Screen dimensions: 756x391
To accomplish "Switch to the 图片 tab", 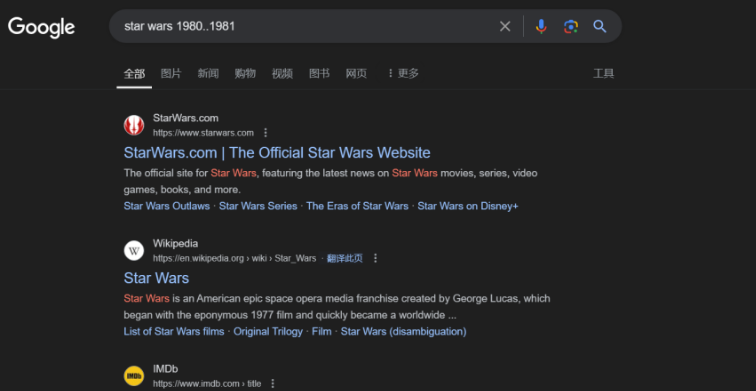I will 171,74.
